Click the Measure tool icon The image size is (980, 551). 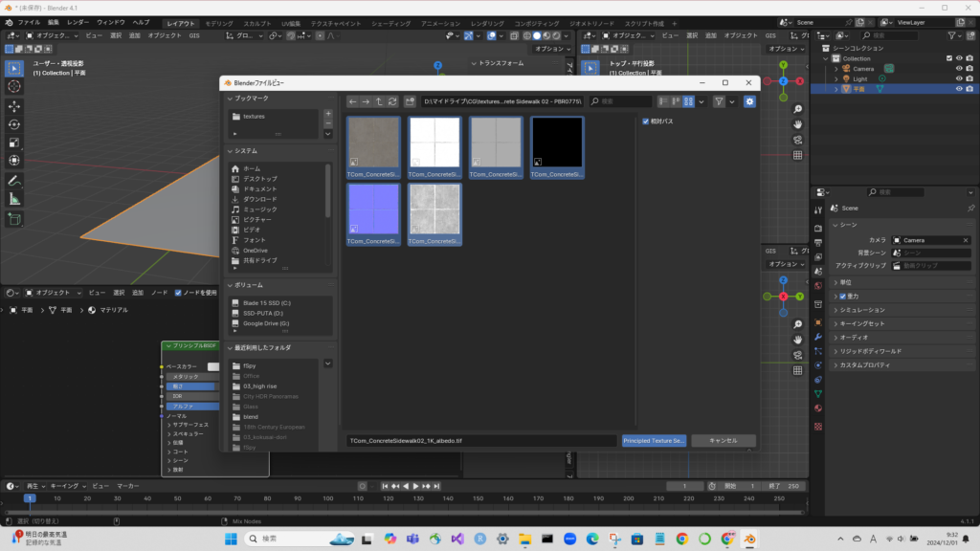14,199
